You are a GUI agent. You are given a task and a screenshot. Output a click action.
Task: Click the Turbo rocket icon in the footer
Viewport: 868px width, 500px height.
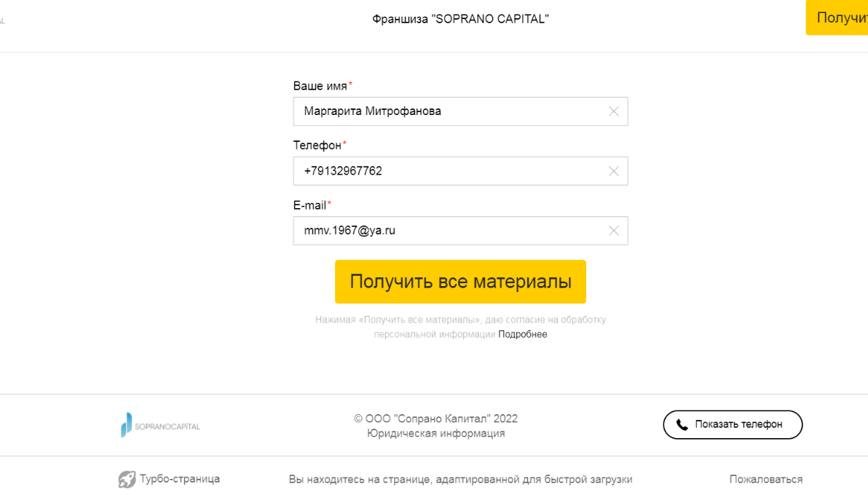pos(127,479)
